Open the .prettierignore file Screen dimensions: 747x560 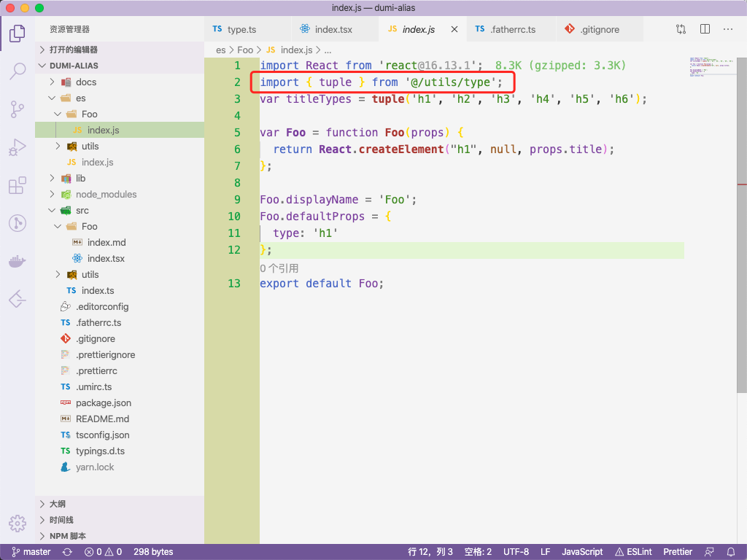pos(120,355)
